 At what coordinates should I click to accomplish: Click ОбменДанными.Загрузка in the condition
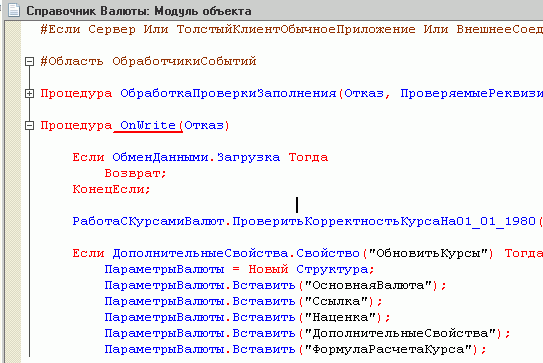[196, 158]
